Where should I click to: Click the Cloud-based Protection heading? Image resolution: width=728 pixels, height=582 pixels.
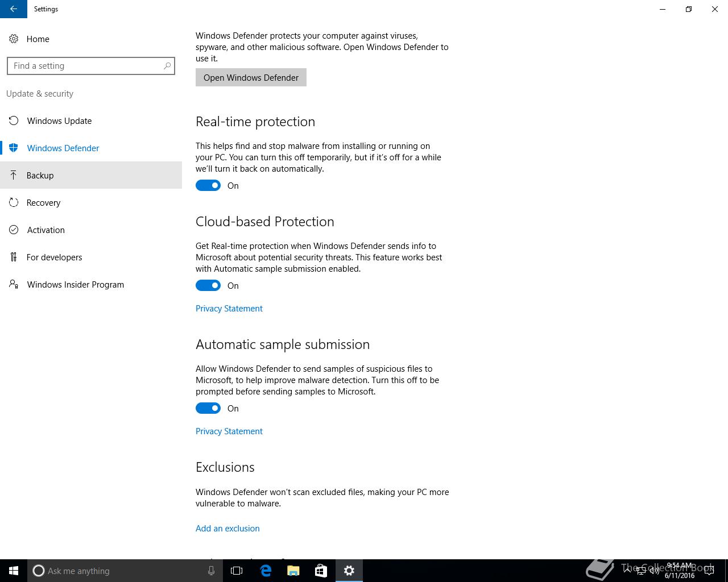click(x=265, y=222)
